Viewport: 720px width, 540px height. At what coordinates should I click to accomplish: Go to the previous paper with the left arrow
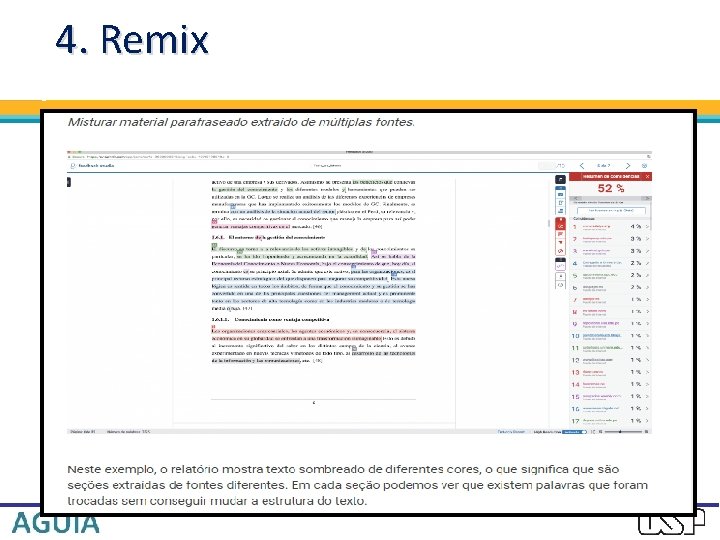click(x=582, y=166)
